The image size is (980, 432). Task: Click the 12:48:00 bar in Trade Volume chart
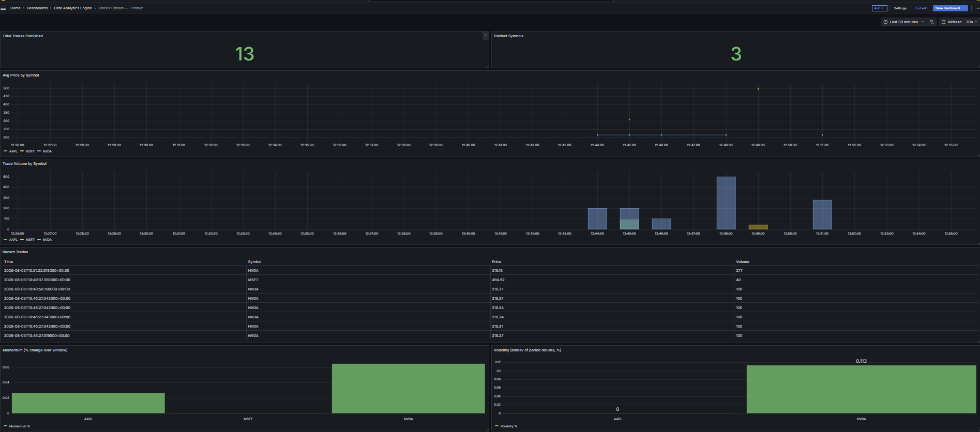726,203
